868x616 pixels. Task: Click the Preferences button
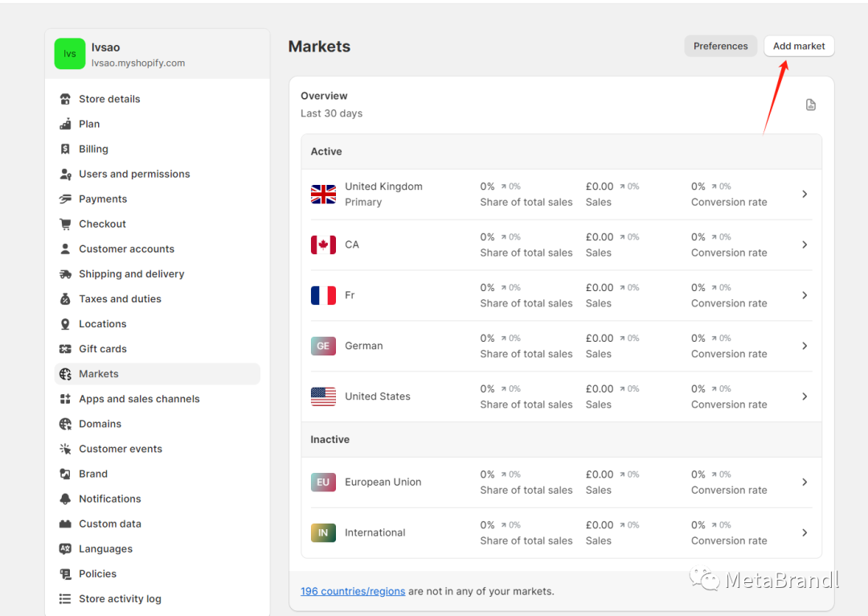720,46
